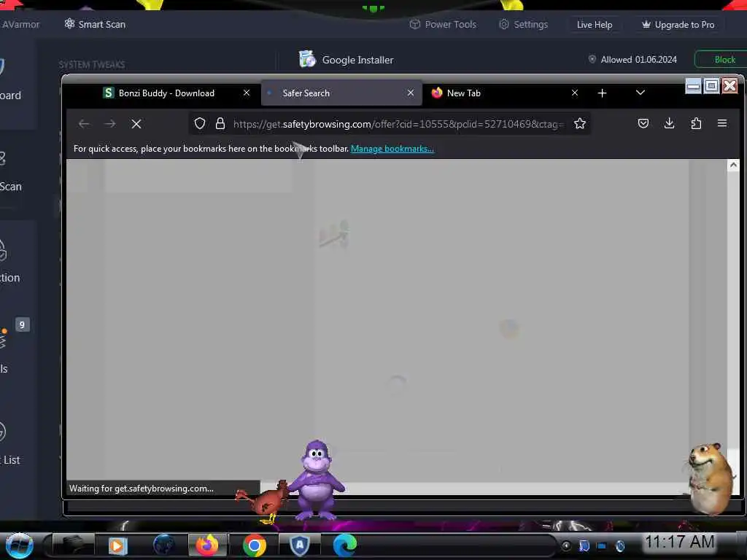Open the Windows Start orb

pyautogui.click(x=19, y=545)
